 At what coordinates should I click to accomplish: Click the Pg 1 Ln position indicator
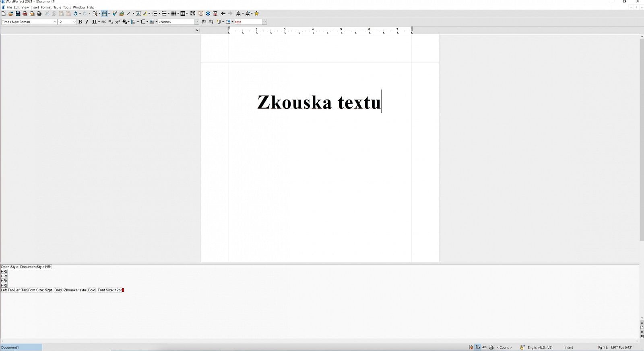point(615,347)
